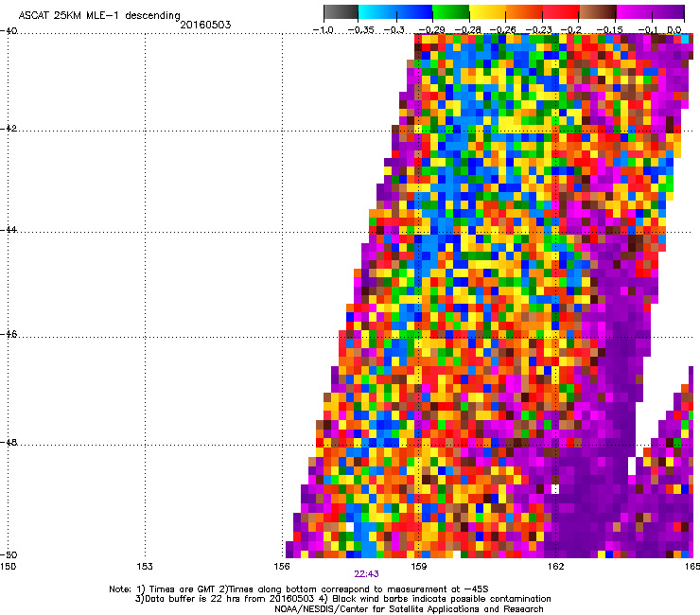Click the date label '20160503' under the title
700x615 pixels.
[x=205, y=25]
